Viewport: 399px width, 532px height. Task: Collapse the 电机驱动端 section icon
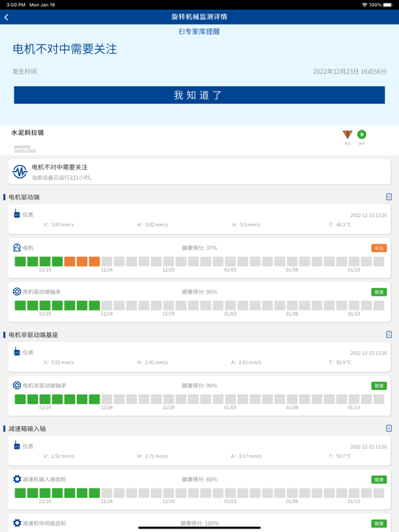pyautogui.click(x=389, y=197)
